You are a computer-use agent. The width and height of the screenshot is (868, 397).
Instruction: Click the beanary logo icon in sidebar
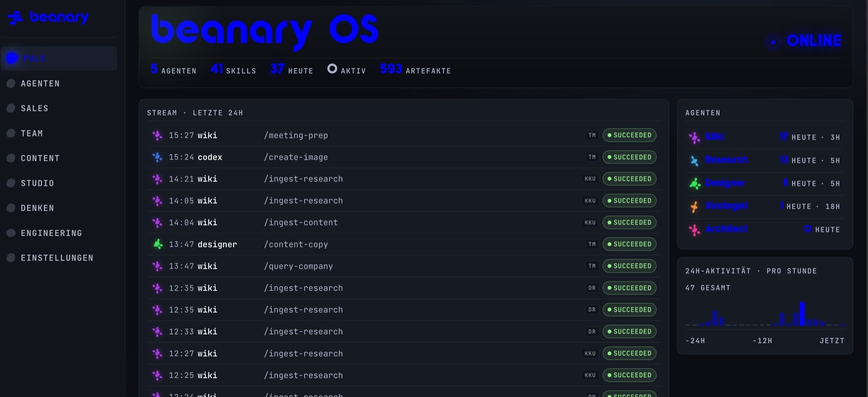pyautogui.click(x=15, y=17)
